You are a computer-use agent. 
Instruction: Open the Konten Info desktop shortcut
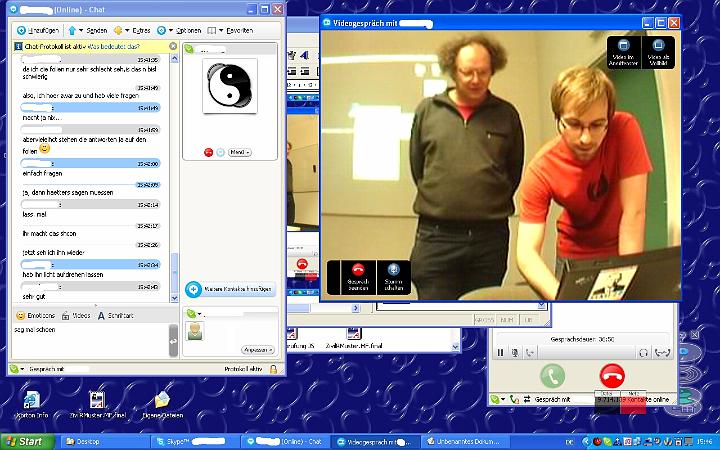pyautogui.click(x=31, y=405)
